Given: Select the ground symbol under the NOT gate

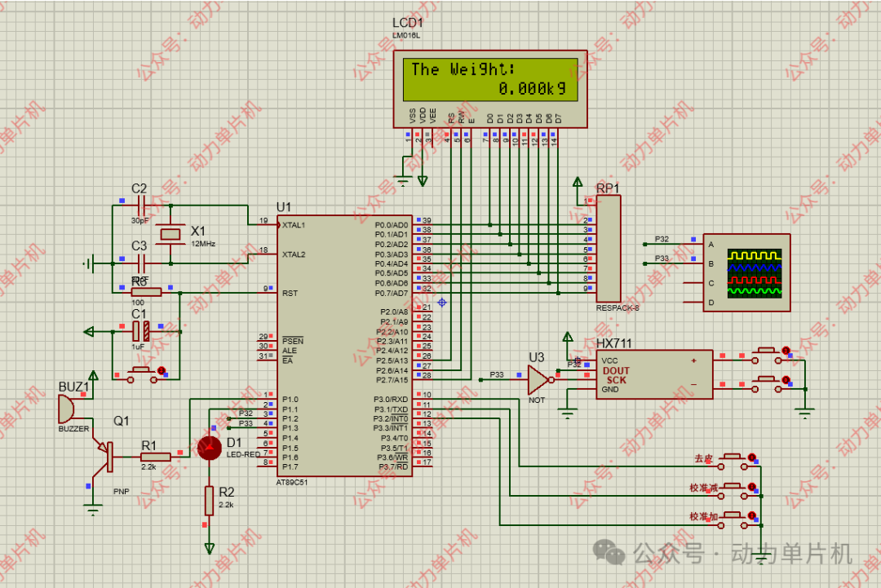Looking at the screenshot, I should 568,415.
